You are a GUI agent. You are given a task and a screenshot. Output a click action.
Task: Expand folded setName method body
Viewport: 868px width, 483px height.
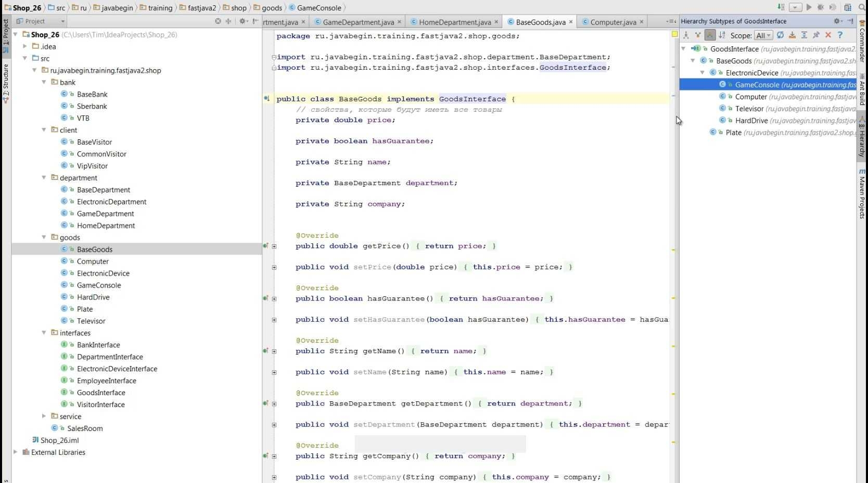(274, 372)
